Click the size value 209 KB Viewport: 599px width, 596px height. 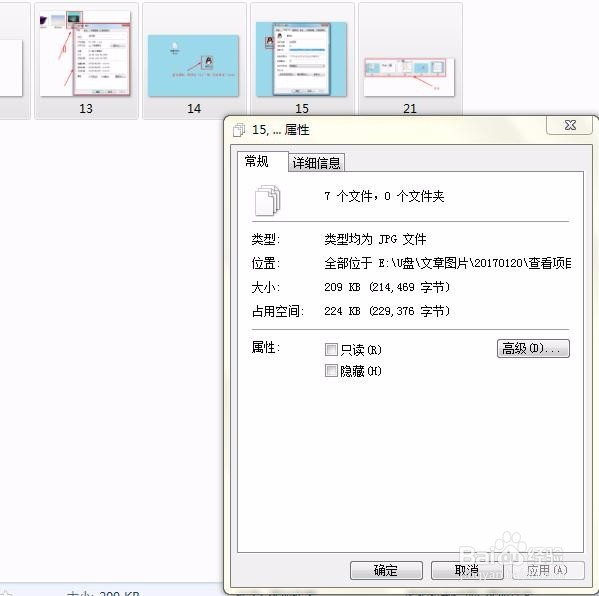click(342, 287)
